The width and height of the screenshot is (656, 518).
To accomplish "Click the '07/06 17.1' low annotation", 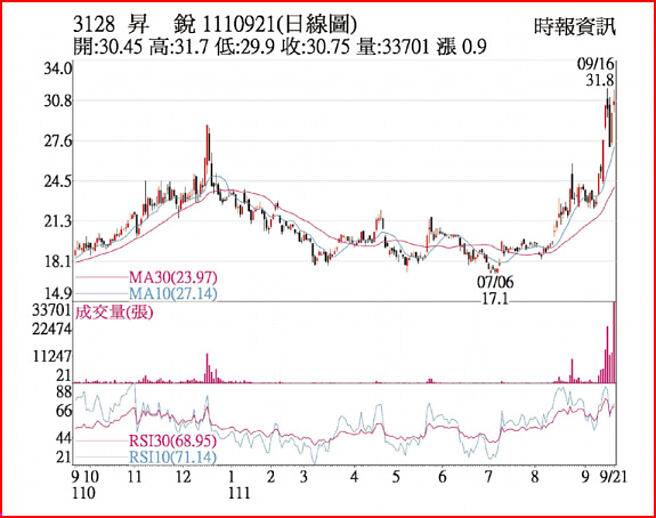I will pos(495,290).
